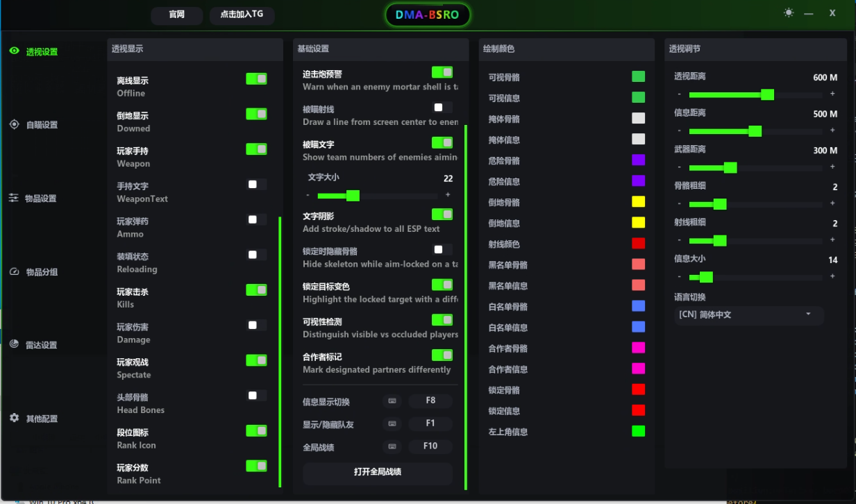The width and height of the screenshot is (856, 504).
Task: Click the 点击加入TG tab
Action: pyautogui.click(x=242, y=15)
